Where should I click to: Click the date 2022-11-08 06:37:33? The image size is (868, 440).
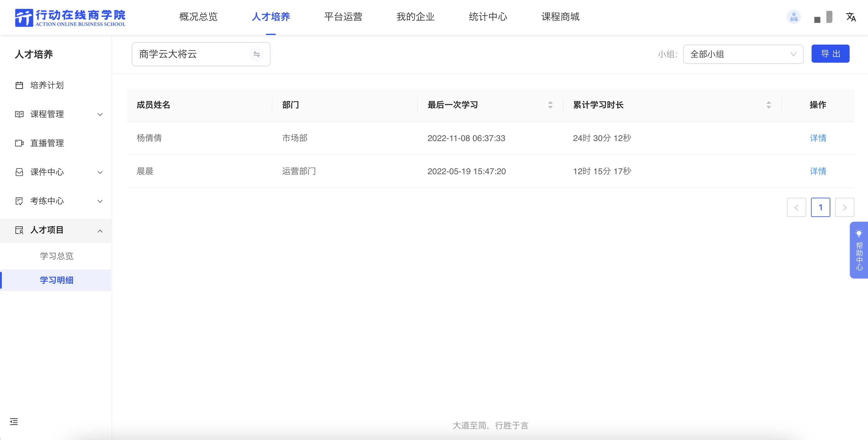point(466,138)
